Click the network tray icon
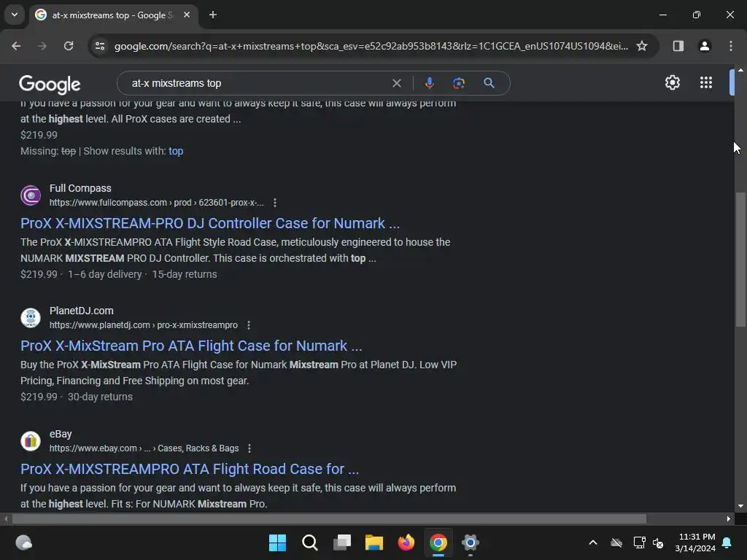 click(639, 542)
